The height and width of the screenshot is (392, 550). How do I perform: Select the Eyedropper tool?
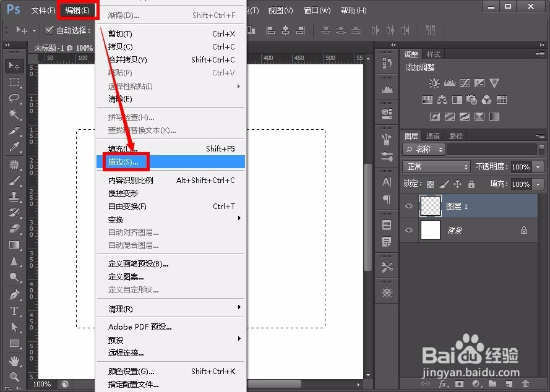click(x=14, y=147)
